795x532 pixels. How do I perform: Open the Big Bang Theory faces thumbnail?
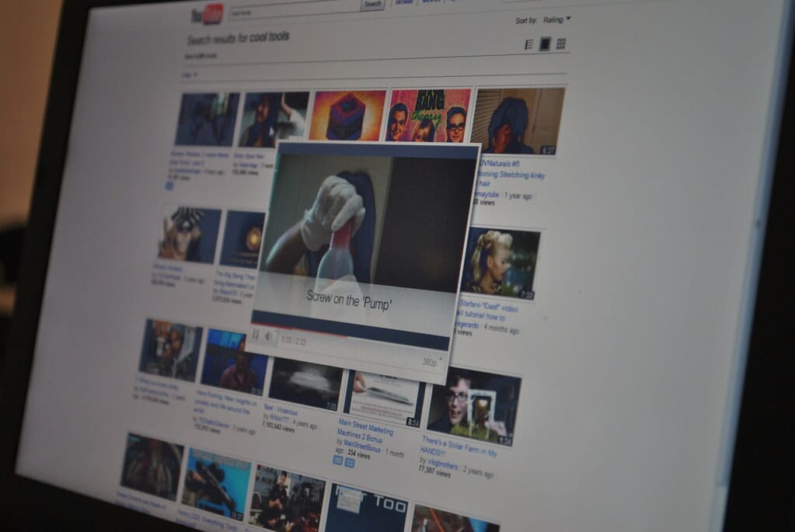(429, 116)
